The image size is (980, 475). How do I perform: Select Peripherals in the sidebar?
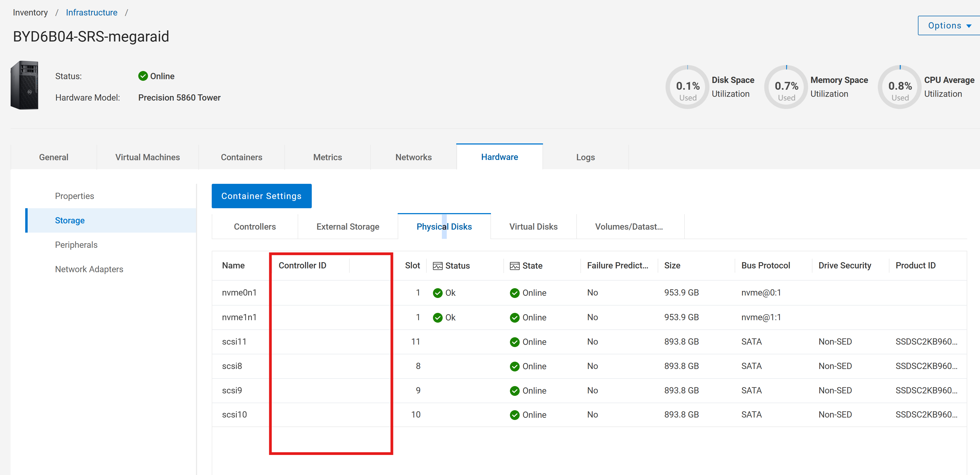tap(76, 245)
